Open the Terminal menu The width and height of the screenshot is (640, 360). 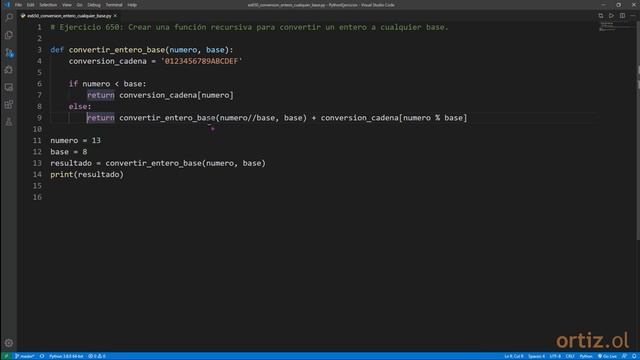pos(114,5)
